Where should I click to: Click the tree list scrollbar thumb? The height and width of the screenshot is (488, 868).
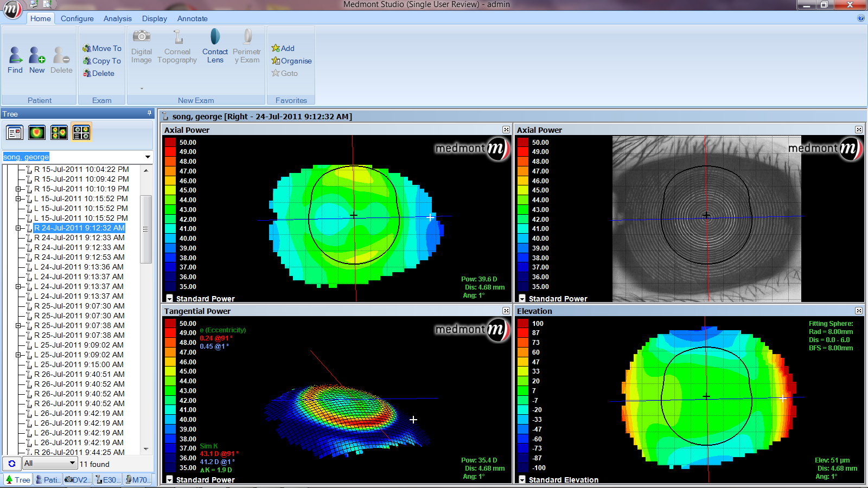pyautogui.click(x=145, y=229)
